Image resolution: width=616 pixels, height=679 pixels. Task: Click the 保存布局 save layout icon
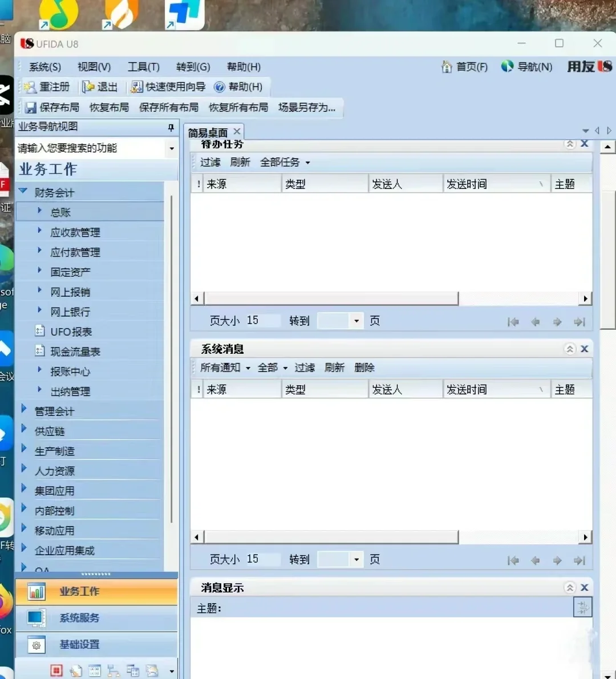point(30,107)
